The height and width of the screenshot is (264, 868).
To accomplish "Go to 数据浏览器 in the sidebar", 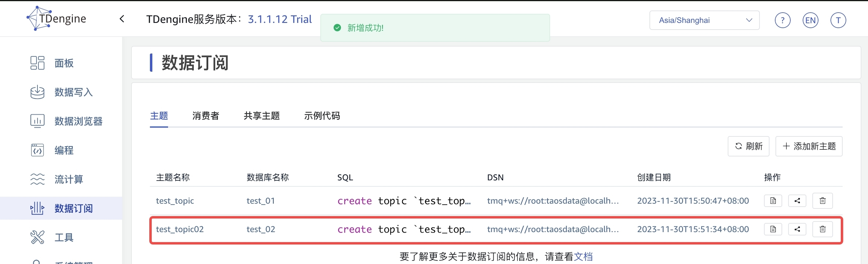I will click(x=78, y=121).
